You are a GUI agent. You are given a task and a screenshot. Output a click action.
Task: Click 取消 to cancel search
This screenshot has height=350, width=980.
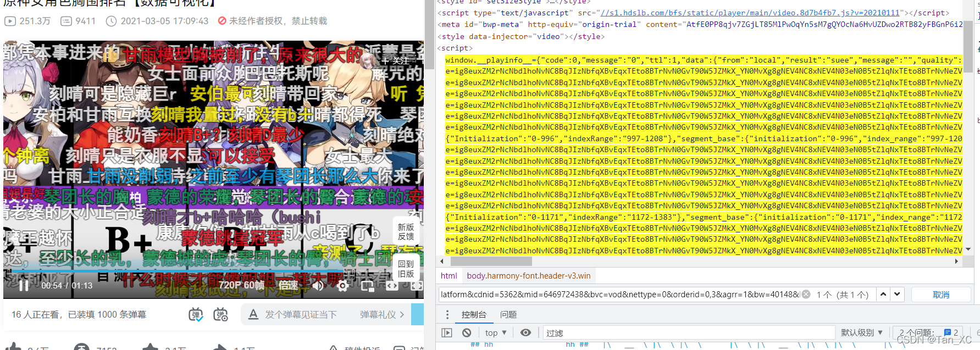click(941, 295)
